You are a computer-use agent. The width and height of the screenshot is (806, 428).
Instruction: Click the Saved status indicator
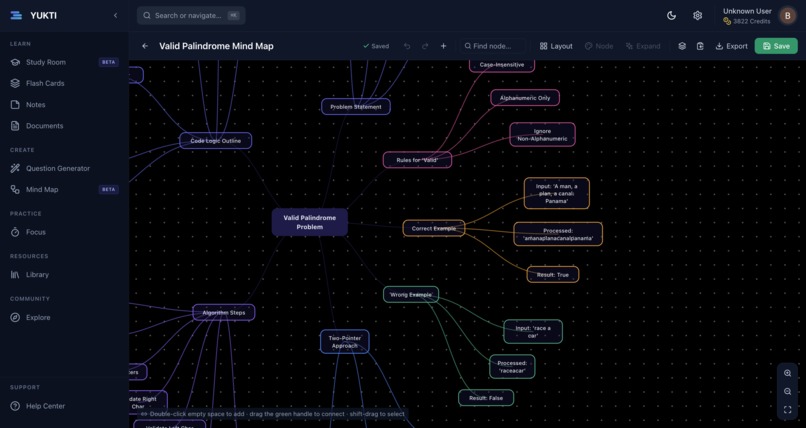click(376, 46)
